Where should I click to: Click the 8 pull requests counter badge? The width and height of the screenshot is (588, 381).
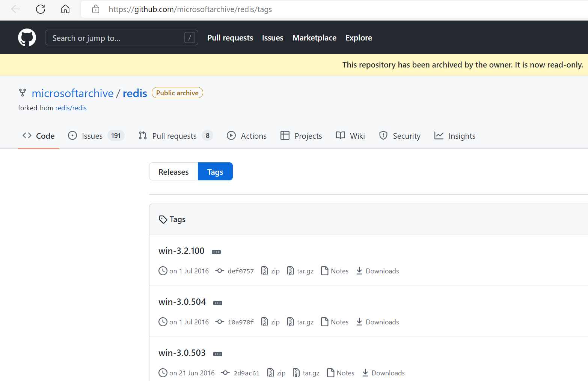coord(208,136)
